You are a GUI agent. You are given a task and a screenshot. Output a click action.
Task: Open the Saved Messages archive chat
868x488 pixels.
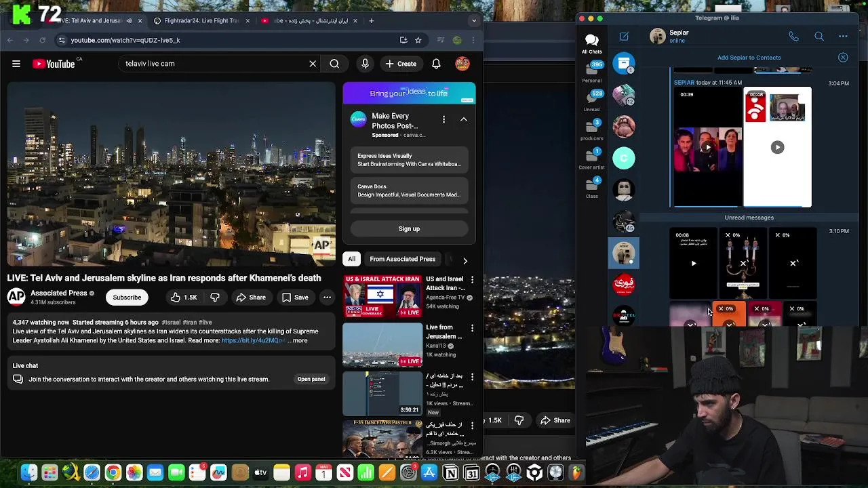624,63
